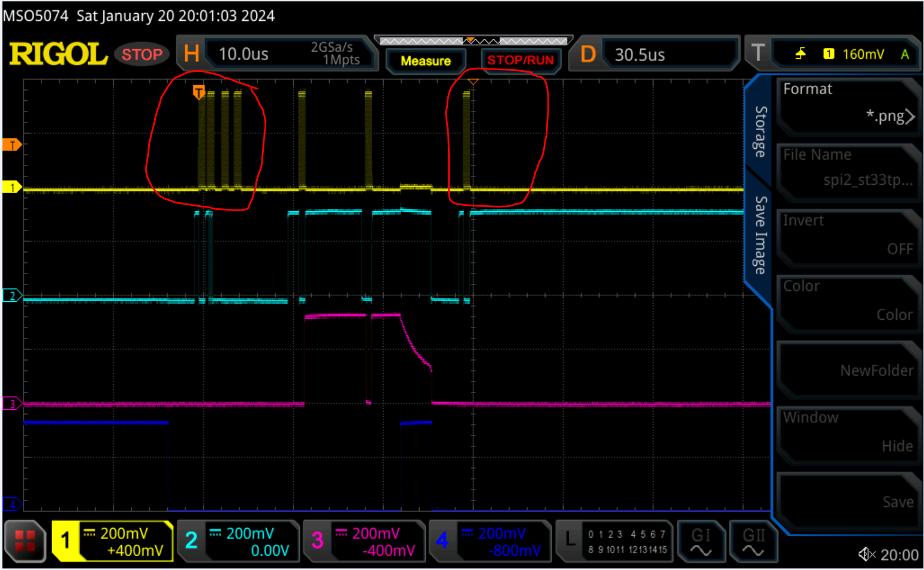Open waveform generator GII settings
Viewport: 924px width, 570px height.
pos(753,541)
